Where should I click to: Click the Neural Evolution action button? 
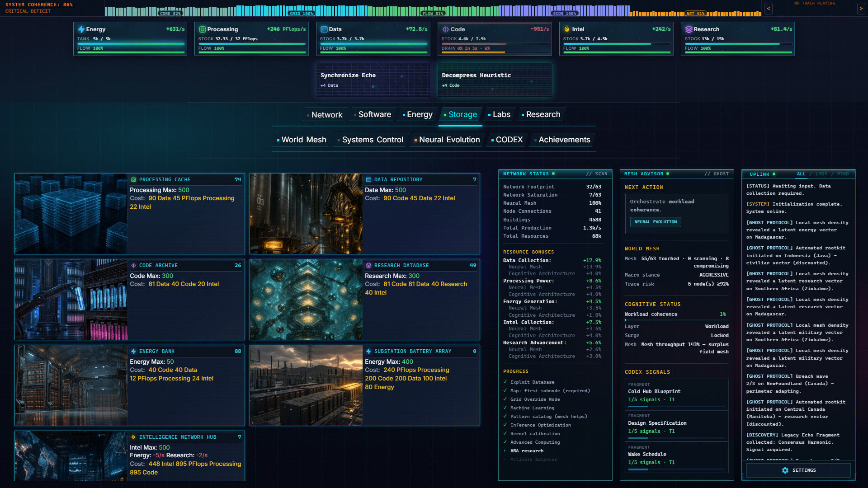click(x=656, y=222)
